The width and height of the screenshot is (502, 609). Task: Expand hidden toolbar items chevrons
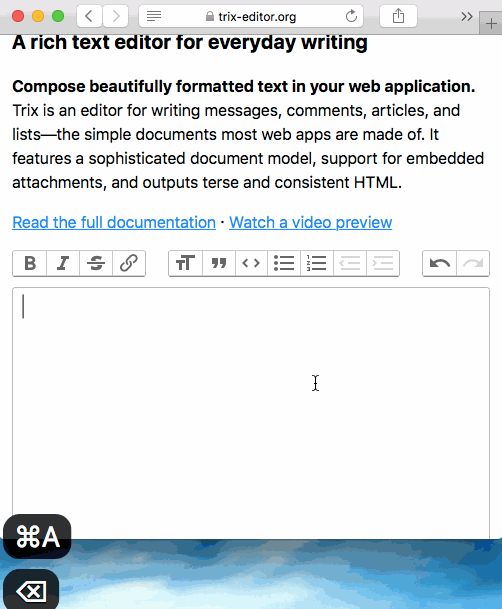point(467,16)
